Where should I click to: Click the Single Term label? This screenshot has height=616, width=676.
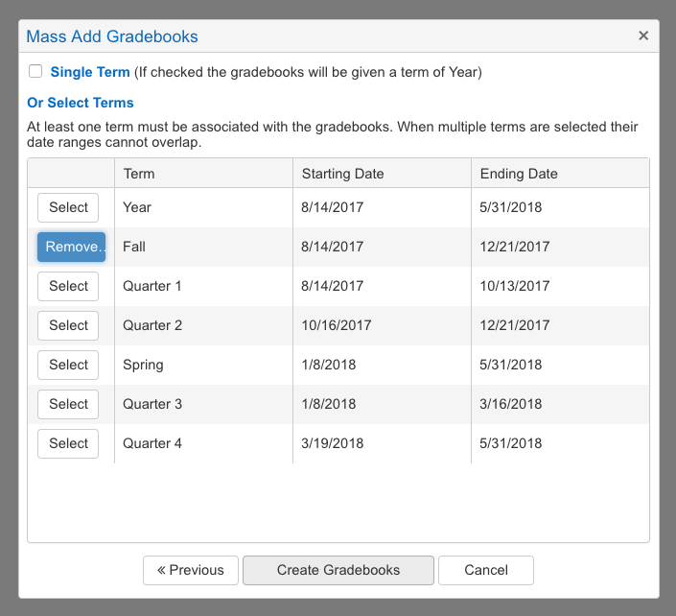click(x=90, y=72)
